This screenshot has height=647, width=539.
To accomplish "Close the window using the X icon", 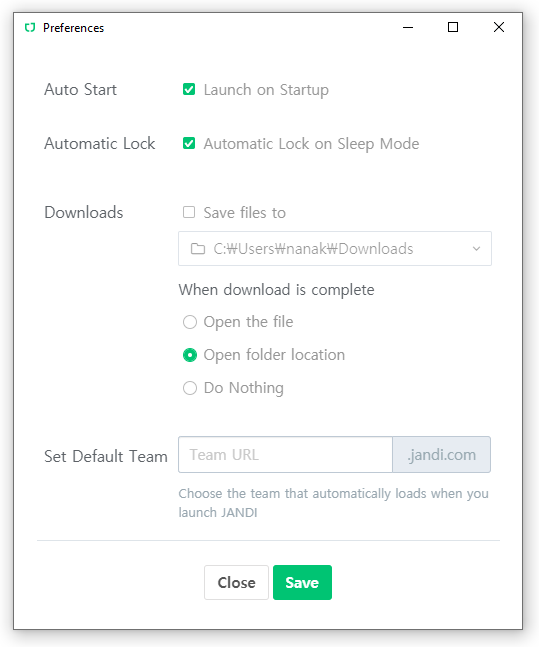I will tap(499, 27).
